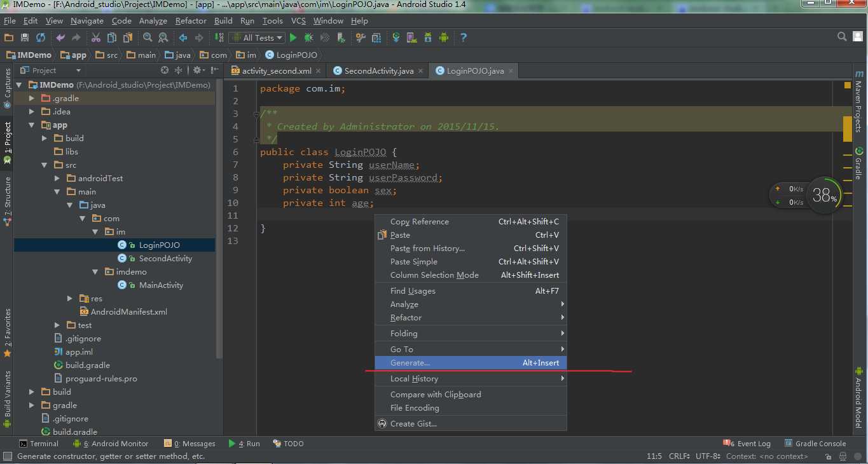Click the Debug bug icon in toolbar
This screenshot has width=868, height=464.
(x=309, y=38)
